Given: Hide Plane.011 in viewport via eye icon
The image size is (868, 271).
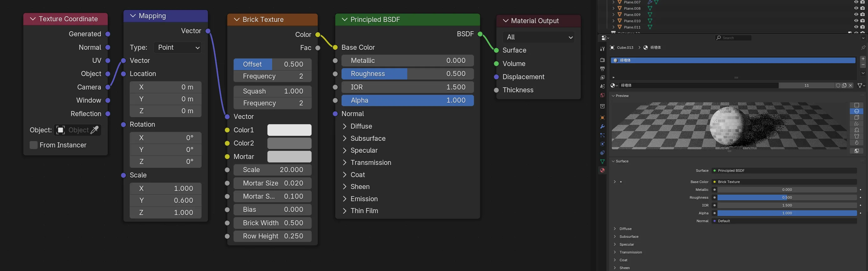Looking at the screenshot, I should (x=856, y=27).
